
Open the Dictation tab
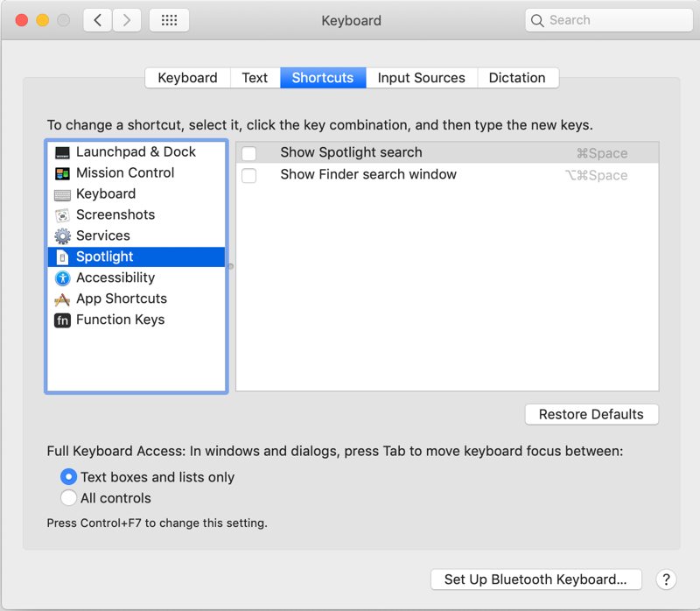pos(517,78)
